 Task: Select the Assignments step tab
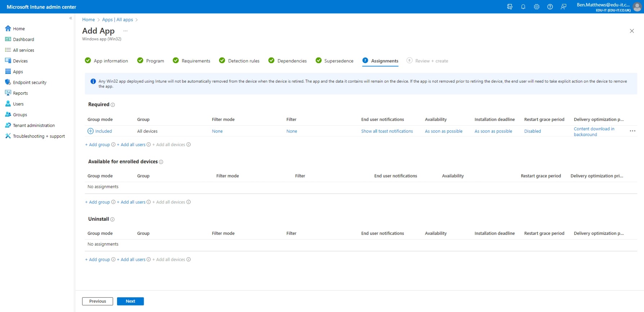(x=380, y=61)
